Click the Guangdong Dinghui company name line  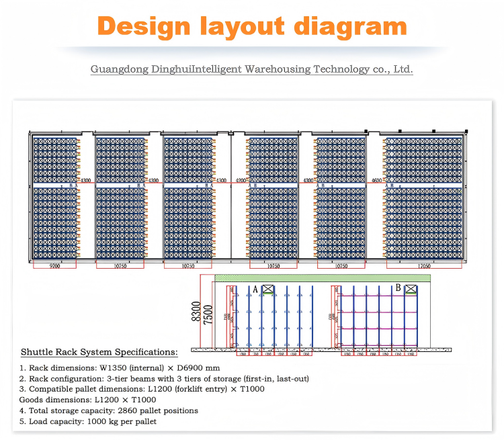pyautogui.click(x=252, y=69)
